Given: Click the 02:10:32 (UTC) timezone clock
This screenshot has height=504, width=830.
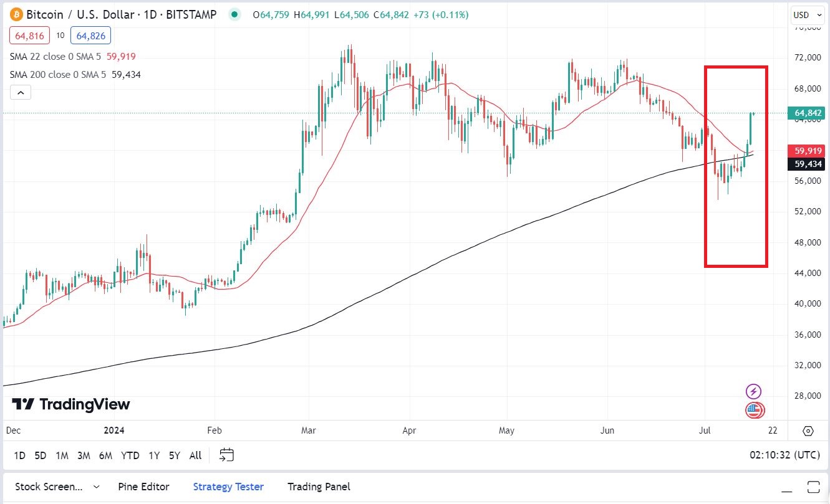Looking at the screenshot, I should [x=784, y=455].
